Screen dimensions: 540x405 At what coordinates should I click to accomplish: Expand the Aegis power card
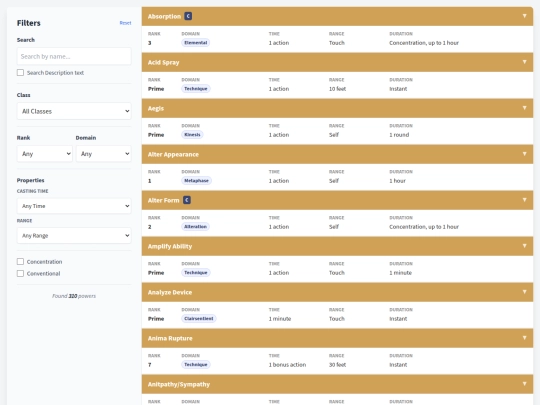click(524, 108)
